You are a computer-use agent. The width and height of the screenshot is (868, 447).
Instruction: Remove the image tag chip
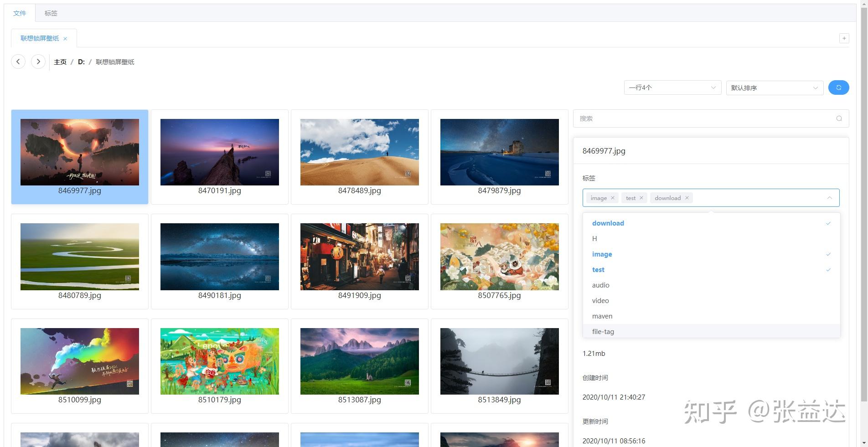click(x=613, y=198)
